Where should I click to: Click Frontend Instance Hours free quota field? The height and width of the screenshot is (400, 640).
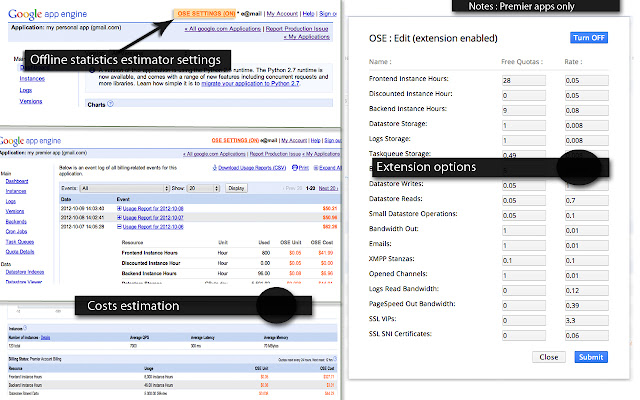524,80
